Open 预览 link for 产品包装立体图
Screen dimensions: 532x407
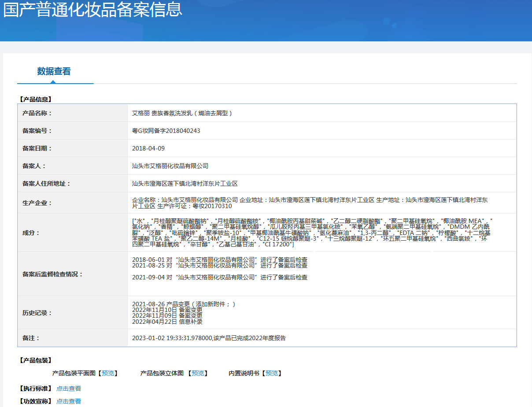point(198,373)
